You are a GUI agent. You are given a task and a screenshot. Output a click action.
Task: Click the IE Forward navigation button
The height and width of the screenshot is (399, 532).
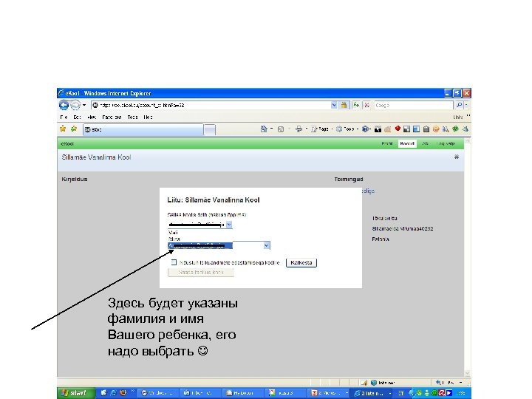pyautogui.click(x=75, y=105)
